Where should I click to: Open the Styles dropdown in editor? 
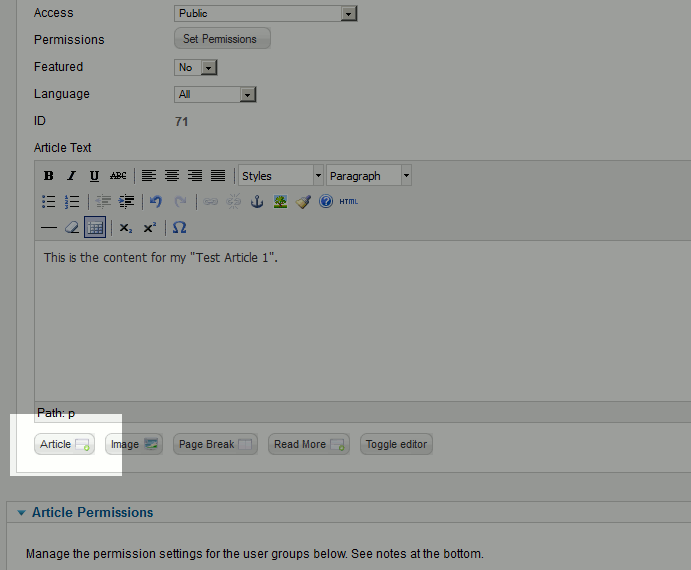tap(281, 176)
